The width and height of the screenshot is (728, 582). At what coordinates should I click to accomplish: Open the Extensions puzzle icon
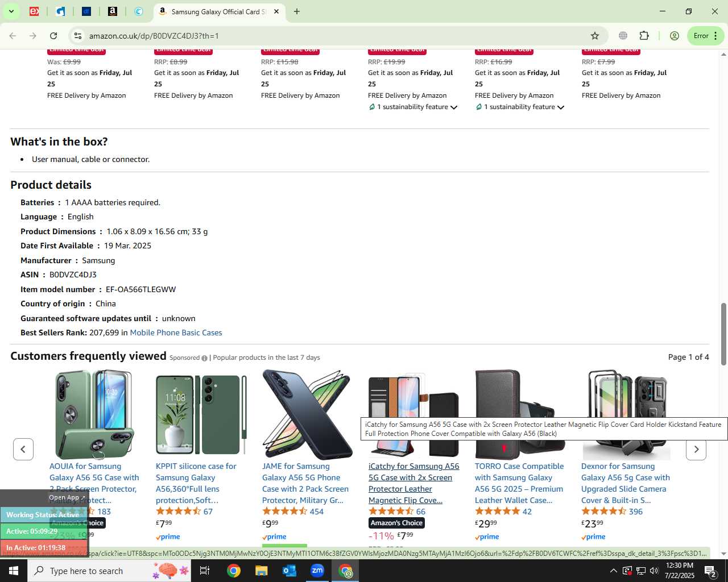point(644,36)
